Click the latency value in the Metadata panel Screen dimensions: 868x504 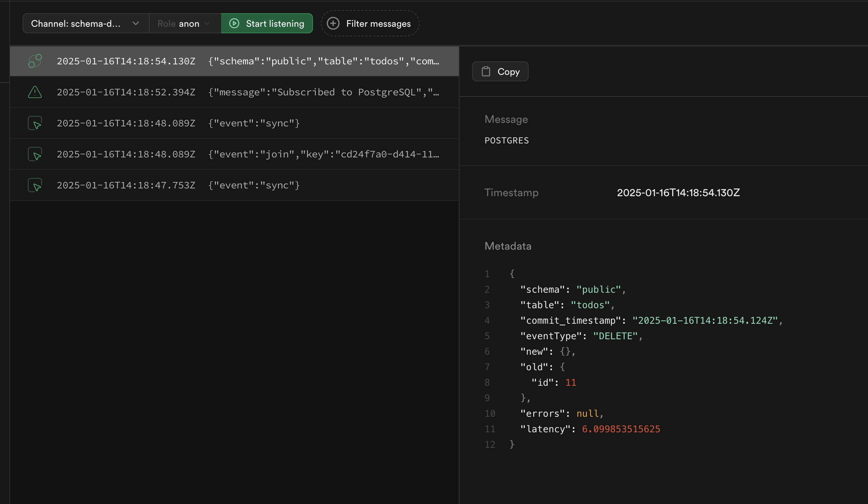(x=621, y=429)
